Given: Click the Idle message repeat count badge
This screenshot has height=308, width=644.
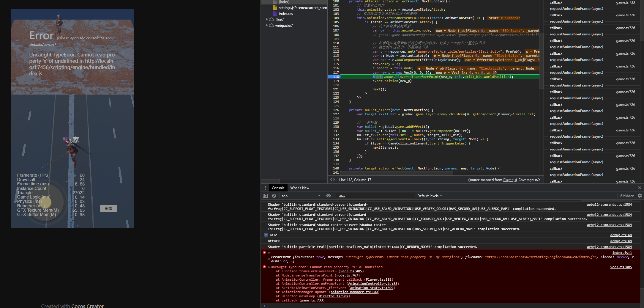Looking at the screenshot, I should 266,235.
